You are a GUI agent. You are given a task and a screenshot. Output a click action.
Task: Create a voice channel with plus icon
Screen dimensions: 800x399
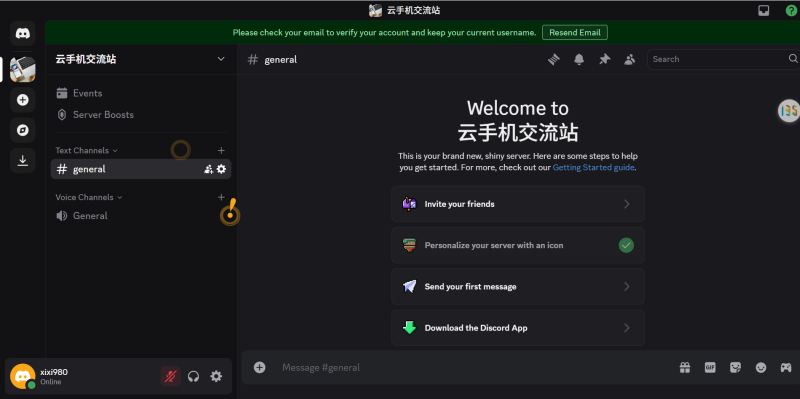(221, 197)
